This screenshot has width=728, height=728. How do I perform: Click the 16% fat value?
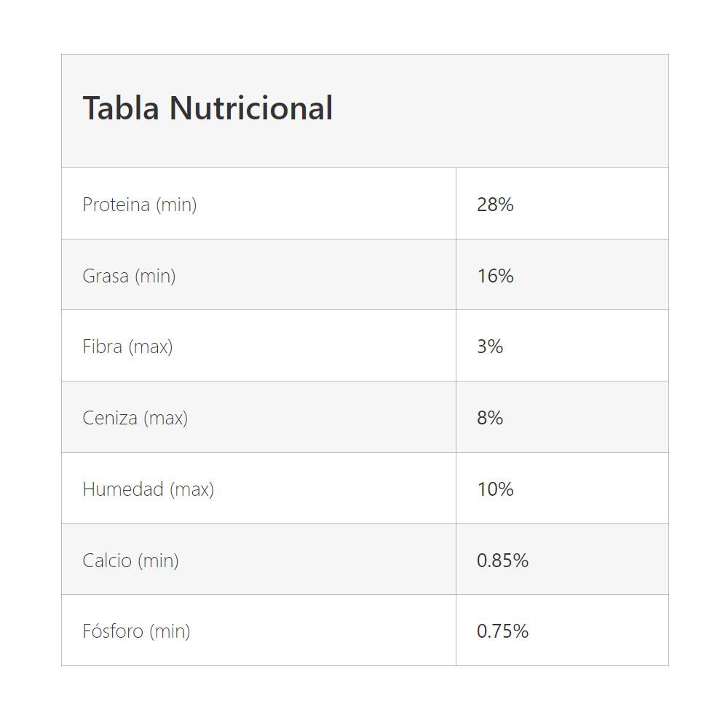click(495, 276)
